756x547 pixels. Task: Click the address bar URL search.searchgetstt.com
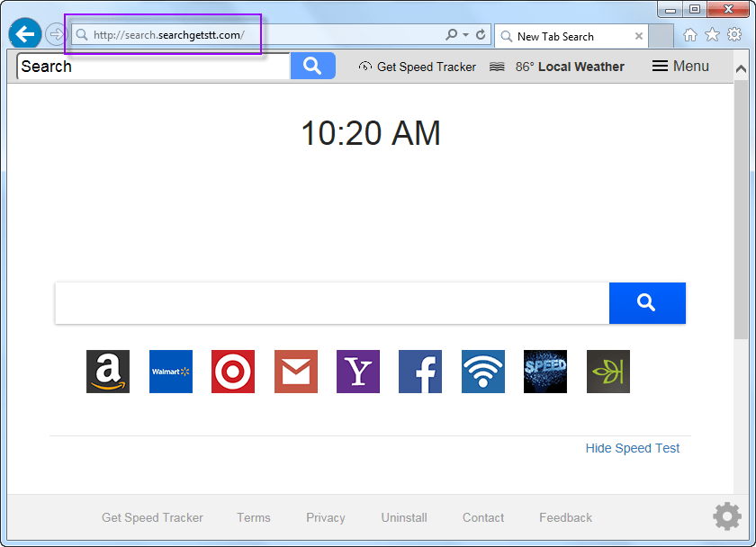click(x=169, y=35)
